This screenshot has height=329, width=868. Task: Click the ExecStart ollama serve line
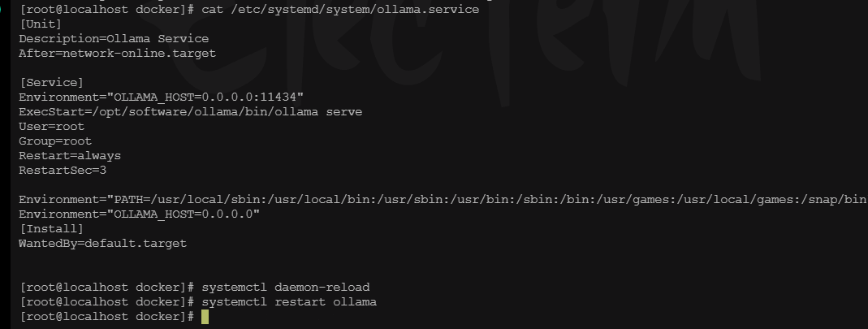point(191,112)
